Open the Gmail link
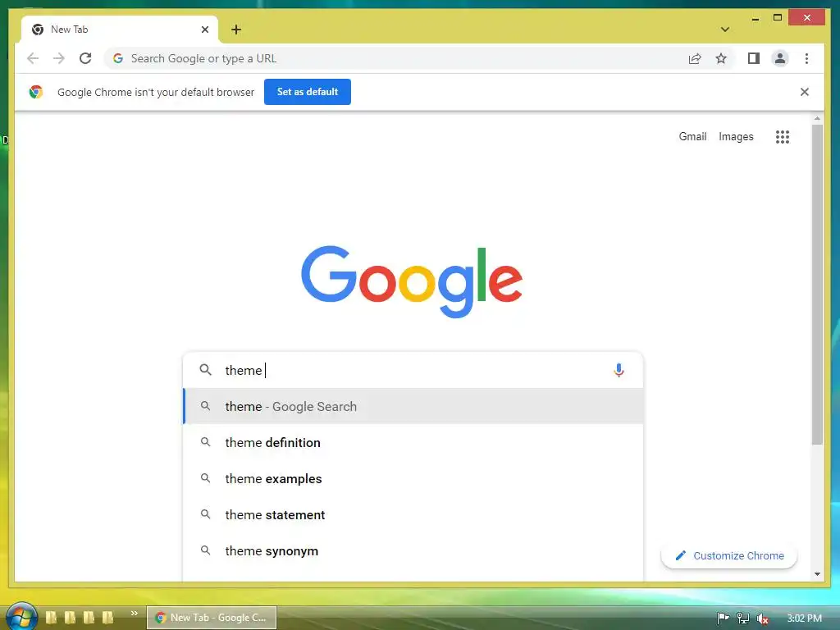The image size is (840, 630). coord(692,137)
